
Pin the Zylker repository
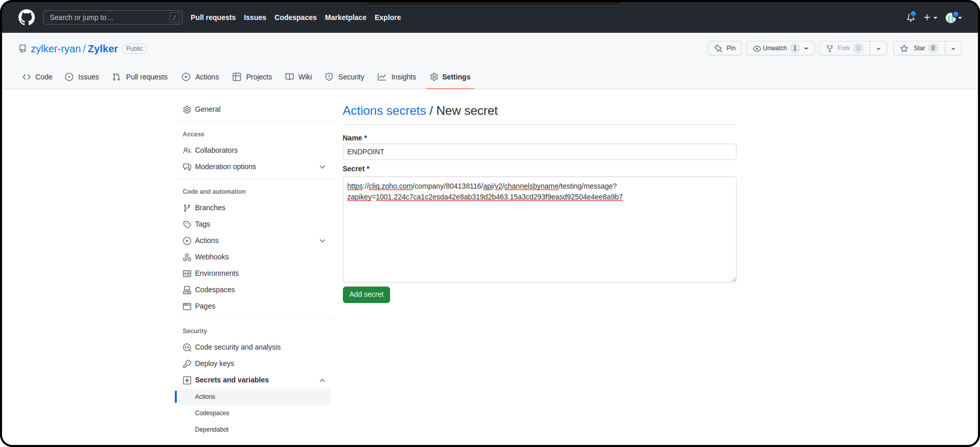pos(725,48)
